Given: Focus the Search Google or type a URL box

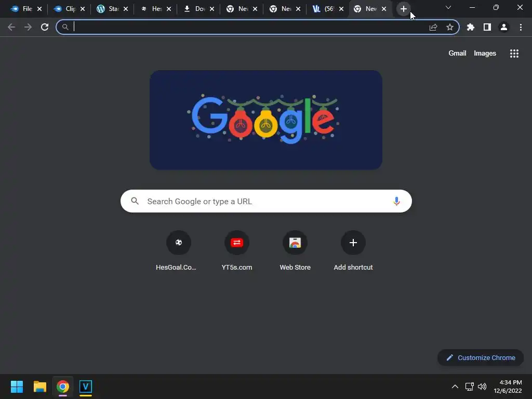Looking at the screenshot, I should pyautogui.click(x=266, y=201).
